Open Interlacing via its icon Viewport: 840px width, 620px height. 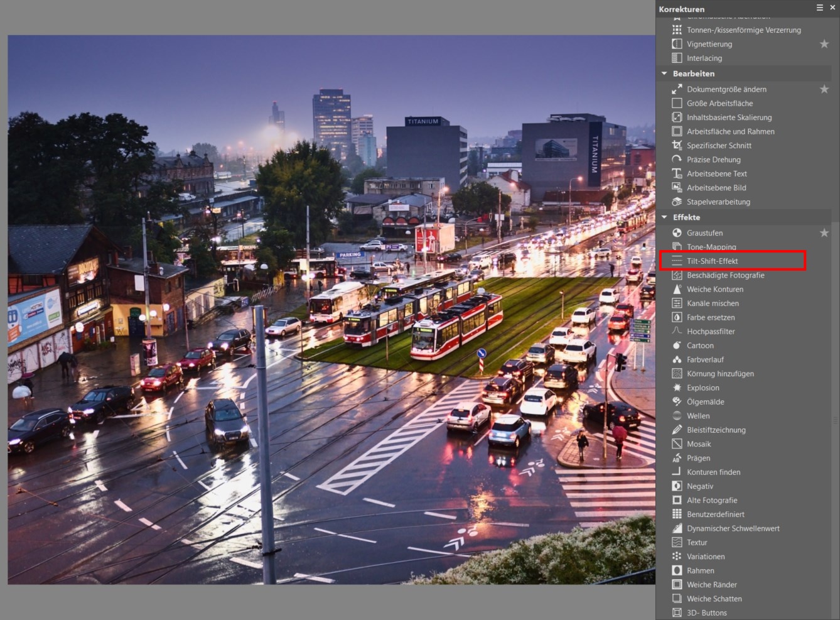pos(677,58)
